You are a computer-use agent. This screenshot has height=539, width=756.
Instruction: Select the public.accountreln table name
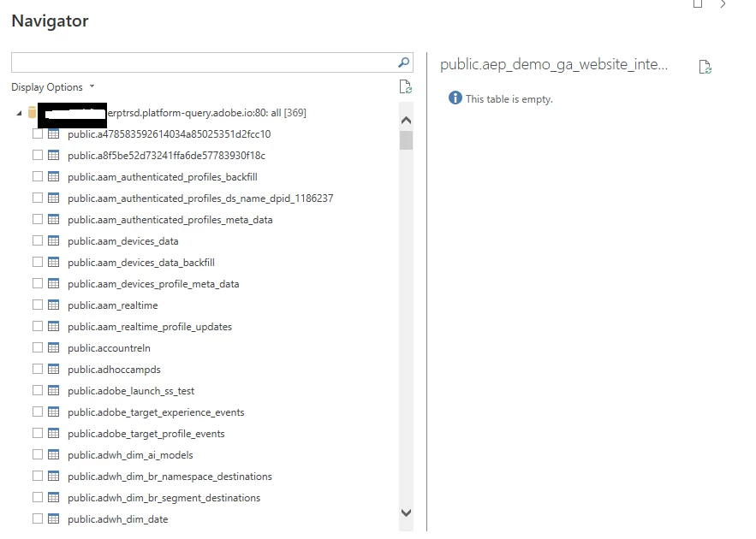pos(109,348)
